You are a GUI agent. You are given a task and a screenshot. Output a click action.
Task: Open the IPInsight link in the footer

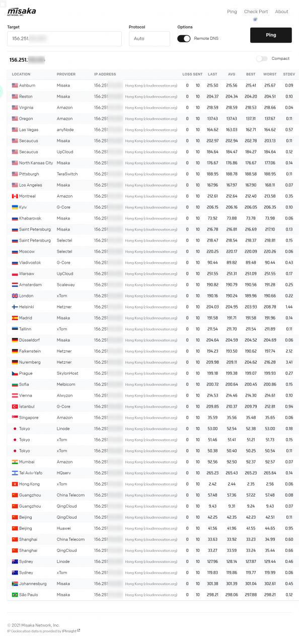pyautogui.click(x=68, y=631)
